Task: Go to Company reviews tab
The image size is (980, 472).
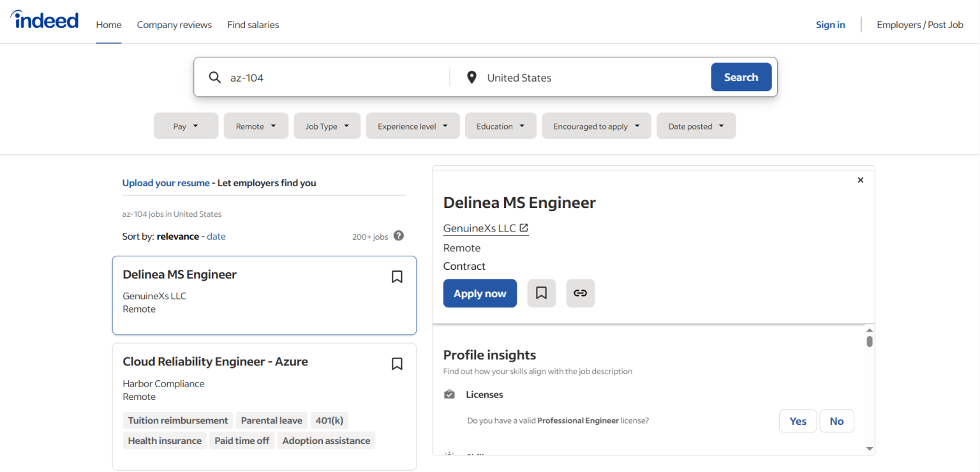Action: 174,25
